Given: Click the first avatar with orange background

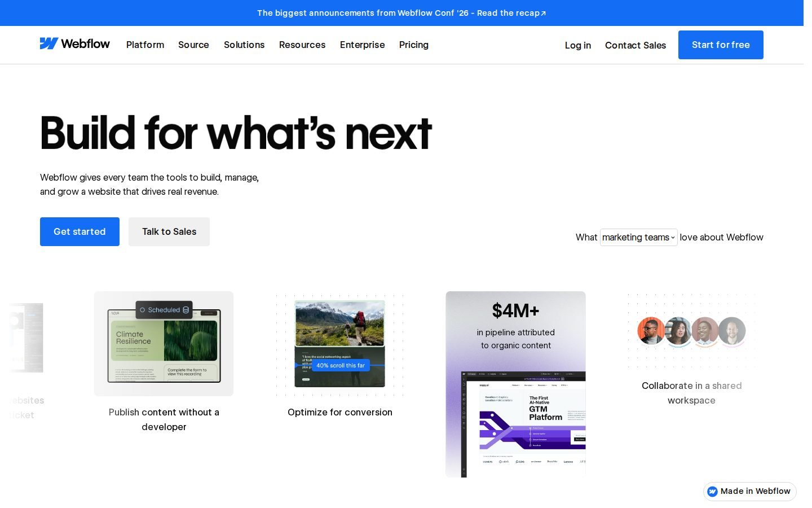Looking at the screenshot, I should coord(651,331).
